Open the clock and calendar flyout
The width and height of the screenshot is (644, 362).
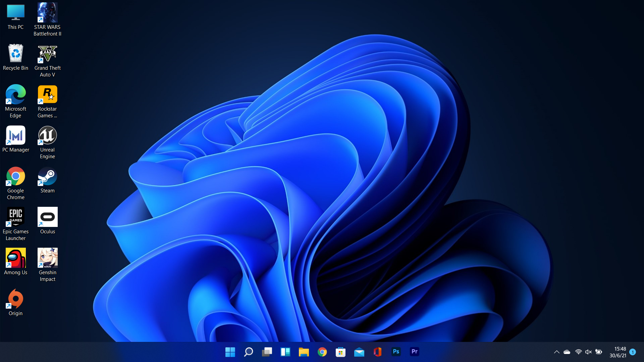618,352
